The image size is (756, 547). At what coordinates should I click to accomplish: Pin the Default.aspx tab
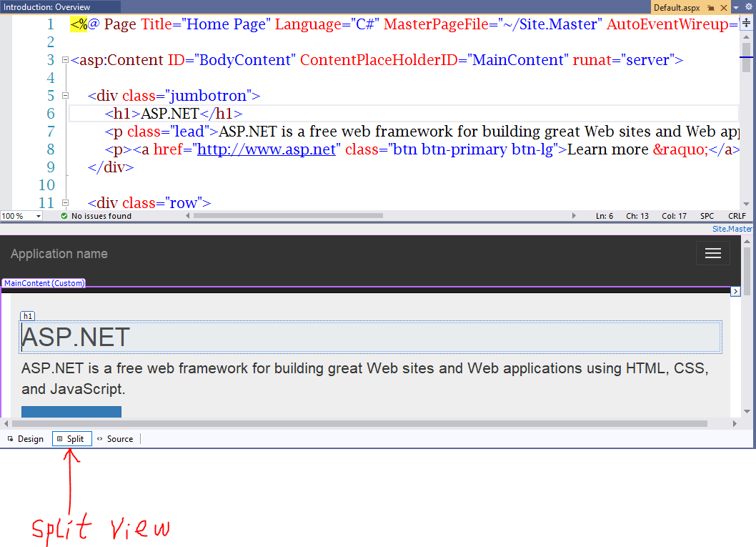(711, 8)
